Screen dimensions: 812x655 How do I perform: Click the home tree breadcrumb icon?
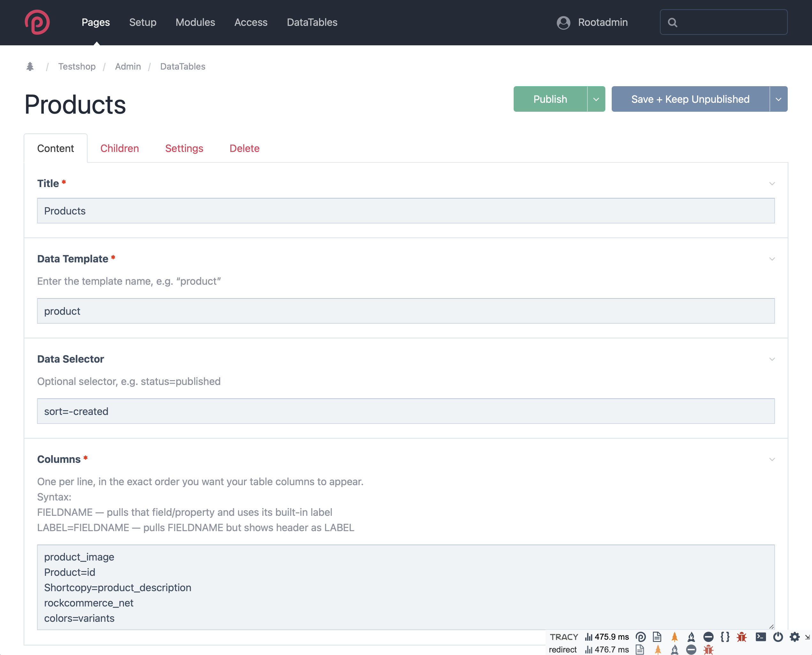point(30,67)
